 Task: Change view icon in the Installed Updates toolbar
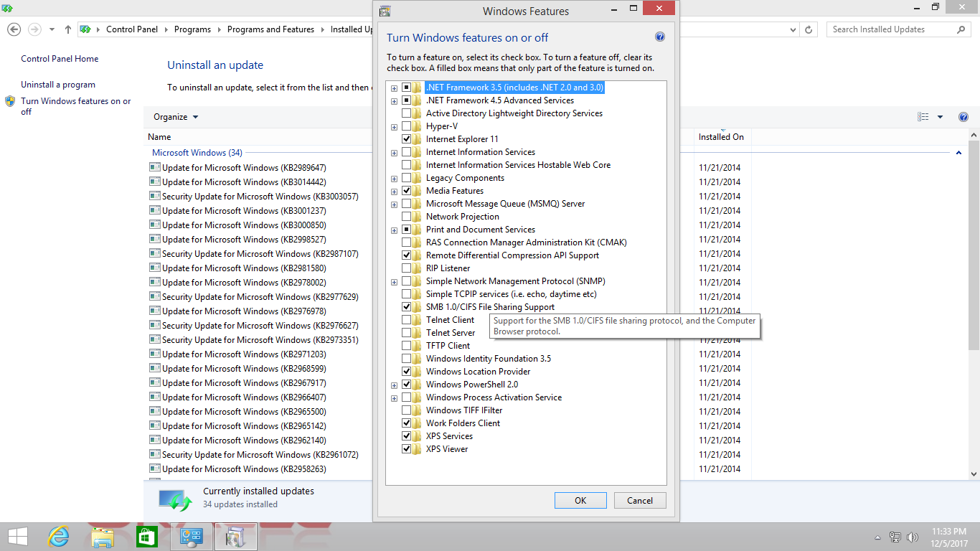point(923,117)
